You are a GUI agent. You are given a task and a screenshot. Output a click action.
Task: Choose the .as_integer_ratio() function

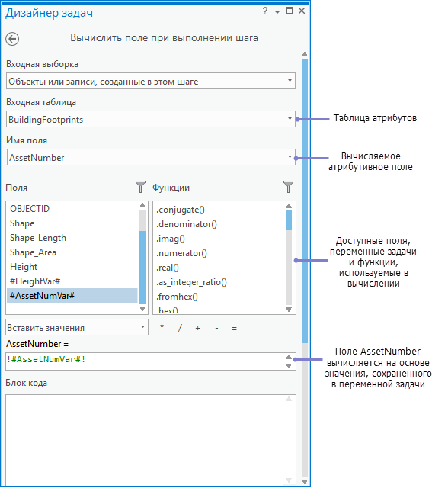coord(191,282)
